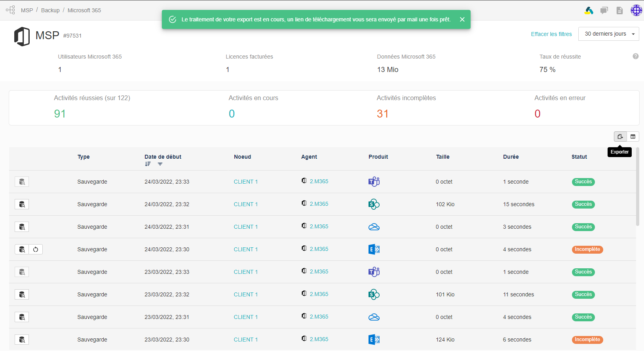Open CLIENT 1 link in 23/03/2022 23:32 row
This screenshot has width=644, height=351.
(245, 294)
